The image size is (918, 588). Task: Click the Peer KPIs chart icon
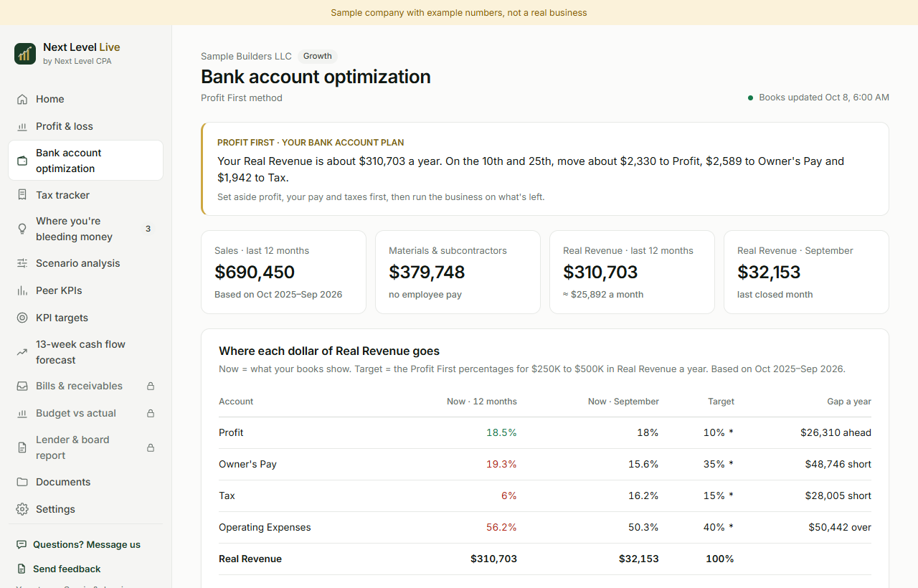pyautogui.click(x=22, y=290)
